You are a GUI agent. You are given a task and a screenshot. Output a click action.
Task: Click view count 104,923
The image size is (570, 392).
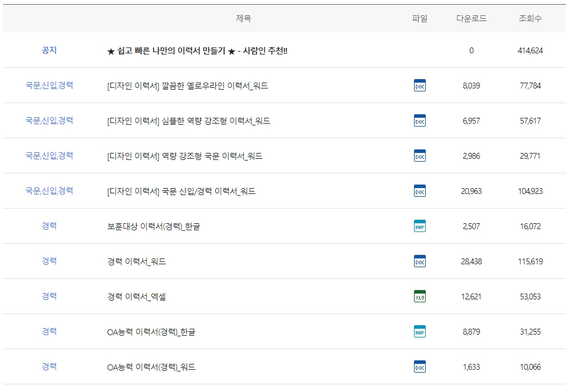tap(530, 191)
